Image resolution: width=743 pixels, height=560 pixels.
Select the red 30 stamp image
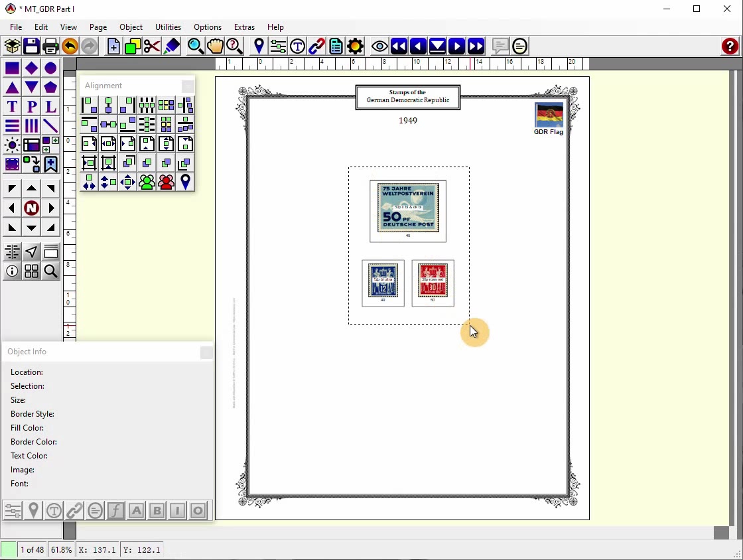[x=433, y=281]
